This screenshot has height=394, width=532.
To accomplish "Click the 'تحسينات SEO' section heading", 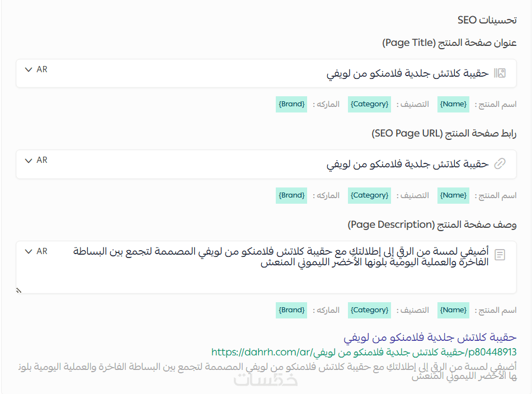I will click(x=487, y=20).
